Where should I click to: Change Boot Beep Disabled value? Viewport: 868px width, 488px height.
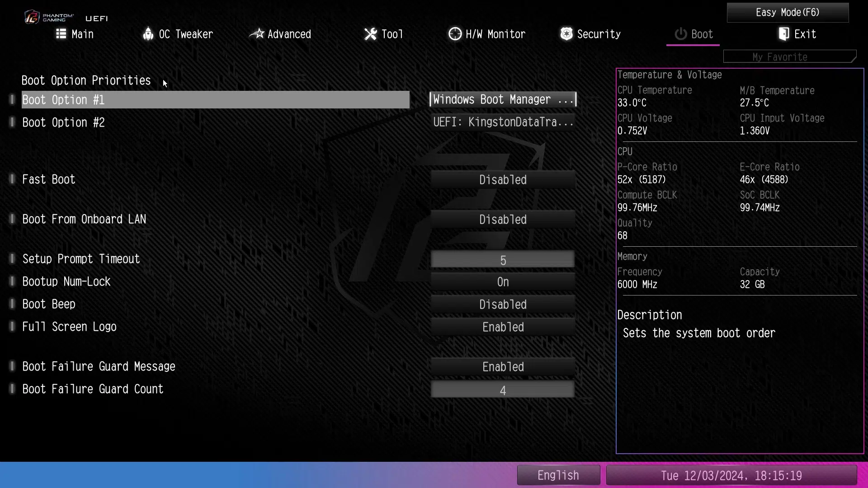[503, 304]
